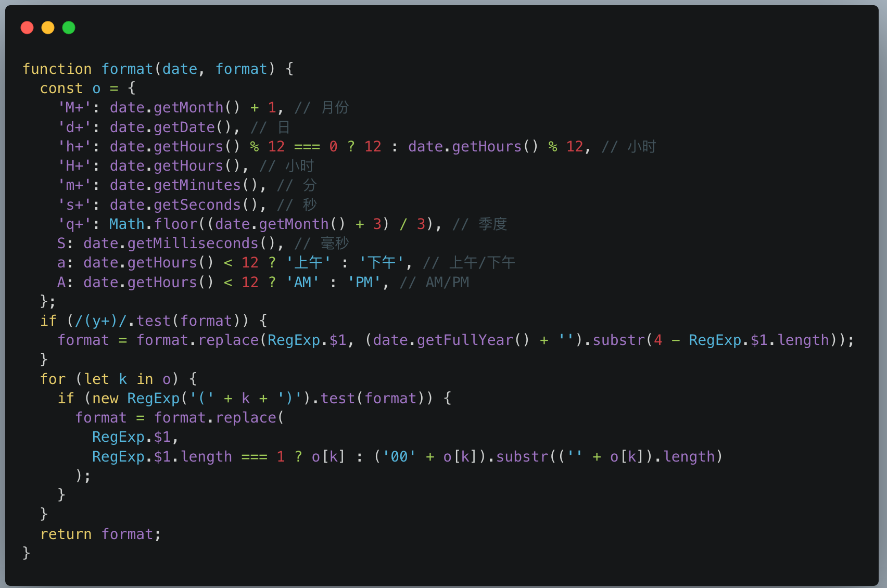Place cursor on the 'const' keyword
The width and height of the screenshot is (887, 588).
[61, 88]
